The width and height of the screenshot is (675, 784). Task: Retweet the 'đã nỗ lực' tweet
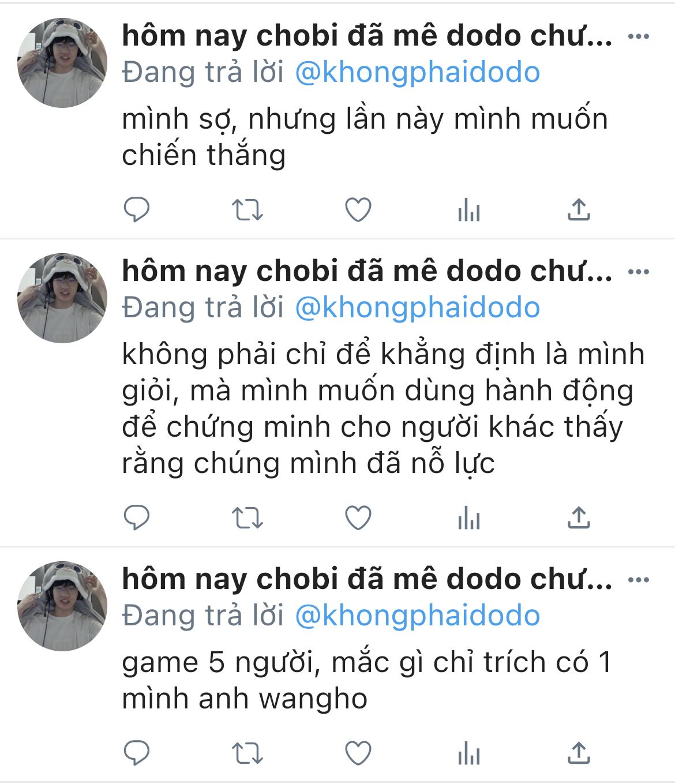pyautogui.click(x=247, y=518)
